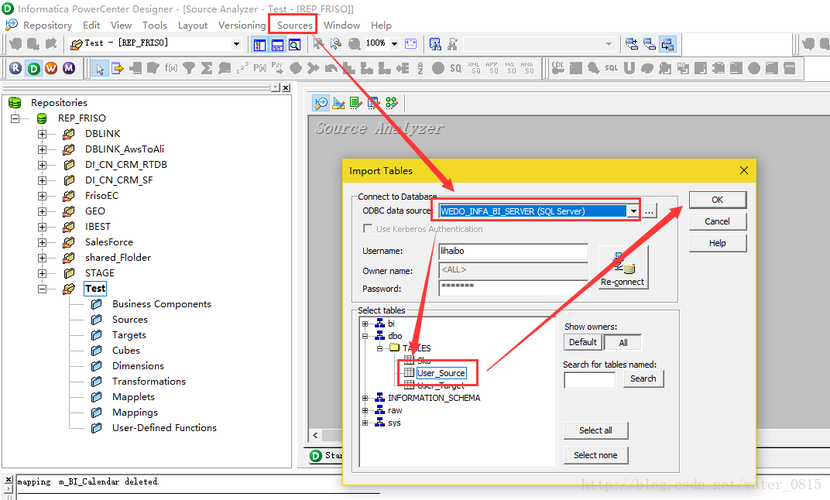Open Mapplet Designer tool icon
Image resolution: width=830 pixels, height=500 pixels.
click(x=374, y=103)
